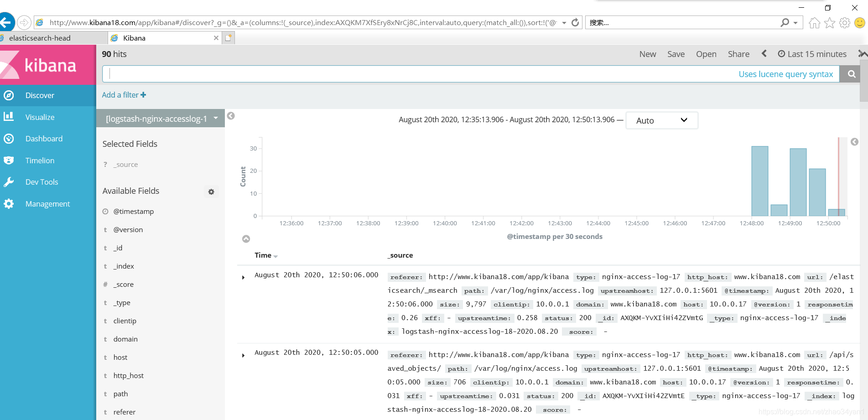Viewport: 868px width, 420px height.
Task: Click the Dev Tools wrench icon
Action: point(9,182)
